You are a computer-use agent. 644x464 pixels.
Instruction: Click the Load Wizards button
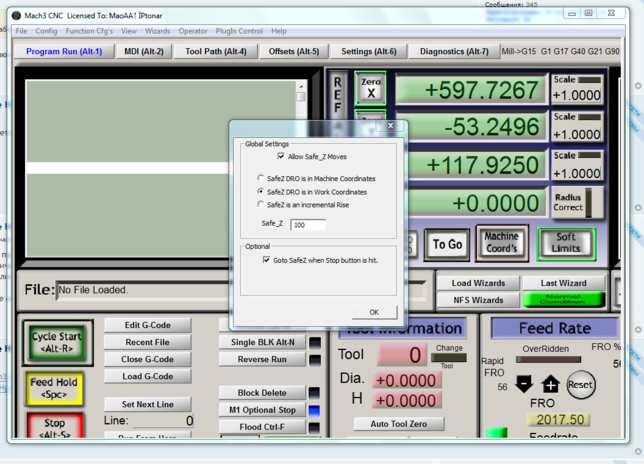pos(478,283)
